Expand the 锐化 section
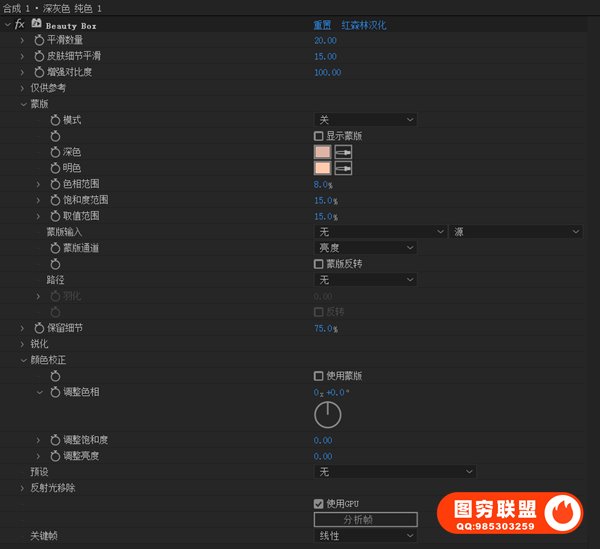 tap(22, 344)
